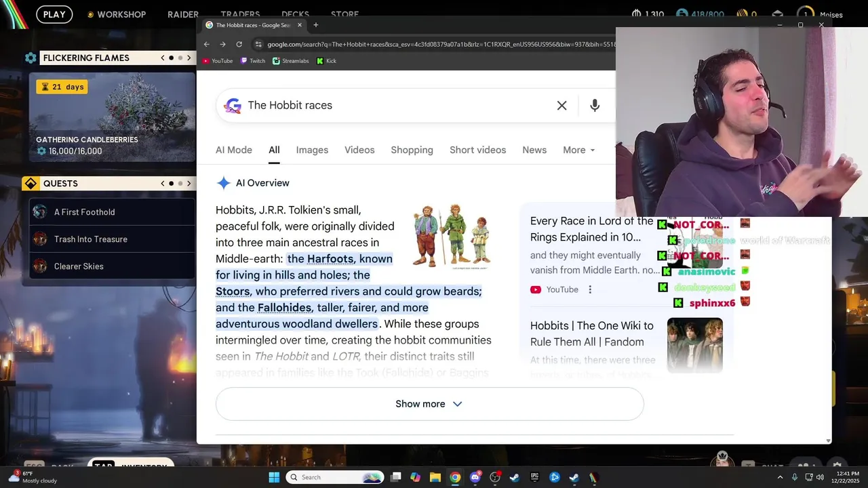Start voice search with microphone icon
This screenshot has width=868, height=488.
point(595,106)
